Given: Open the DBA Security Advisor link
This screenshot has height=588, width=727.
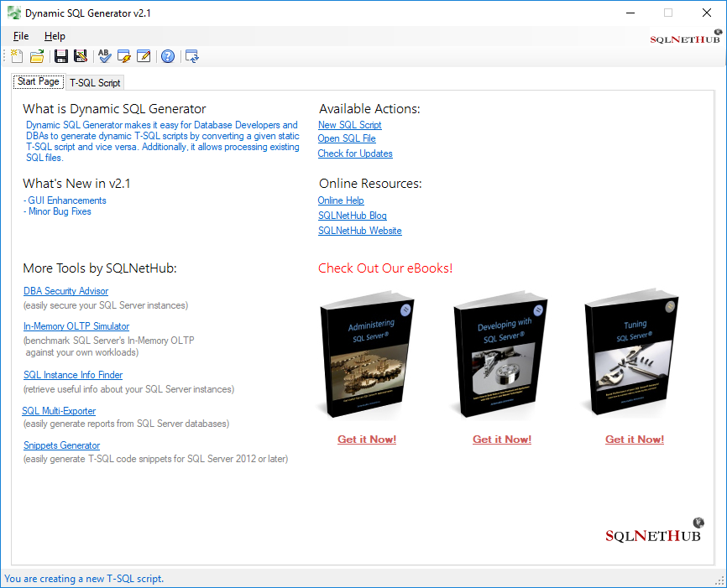Looking at the screenshot, I should 65,291.
